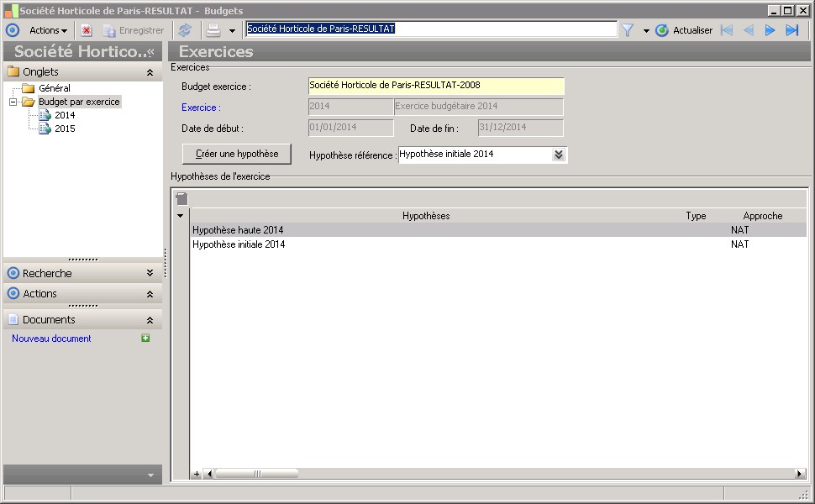Image resolution: width=815 pixels, height=504 pixels.
Task: Click the printer icon
Action: (213, 30)
